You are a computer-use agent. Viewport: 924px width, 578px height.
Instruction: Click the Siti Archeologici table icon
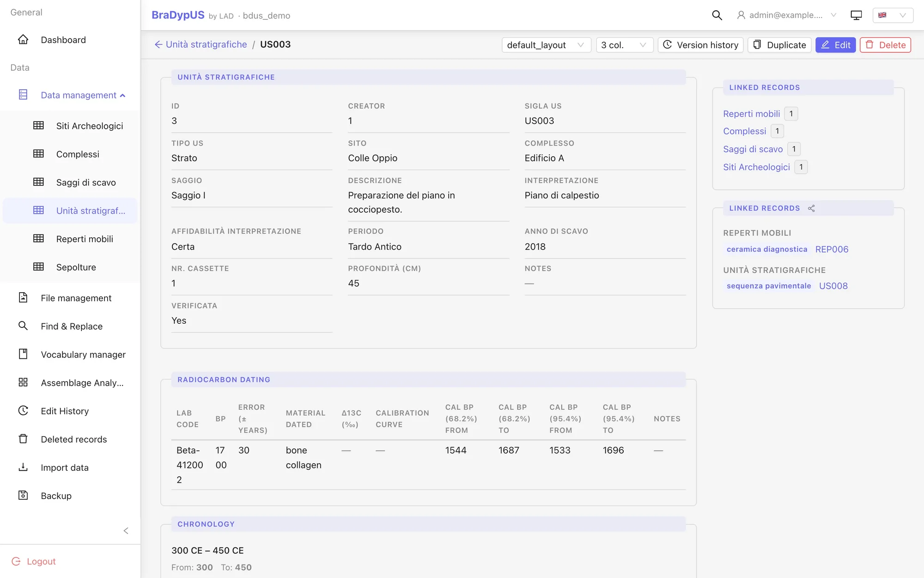pos(38,126)
